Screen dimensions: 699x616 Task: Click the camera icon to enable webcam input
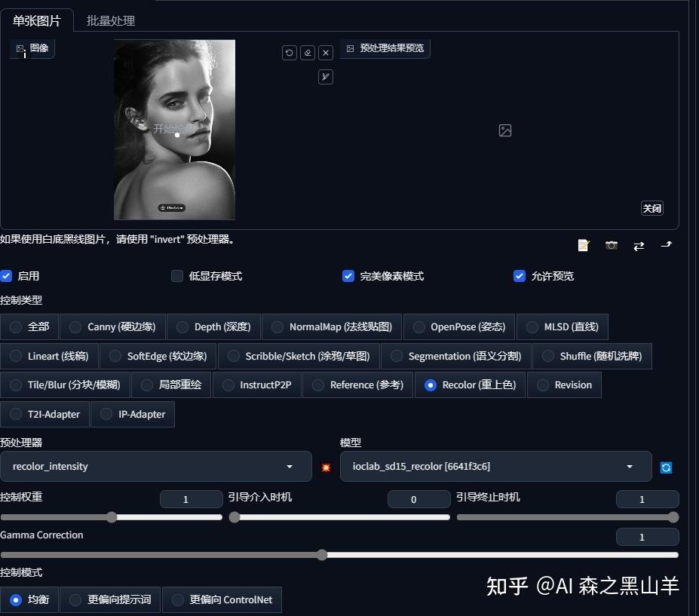(x=611, y=245)
